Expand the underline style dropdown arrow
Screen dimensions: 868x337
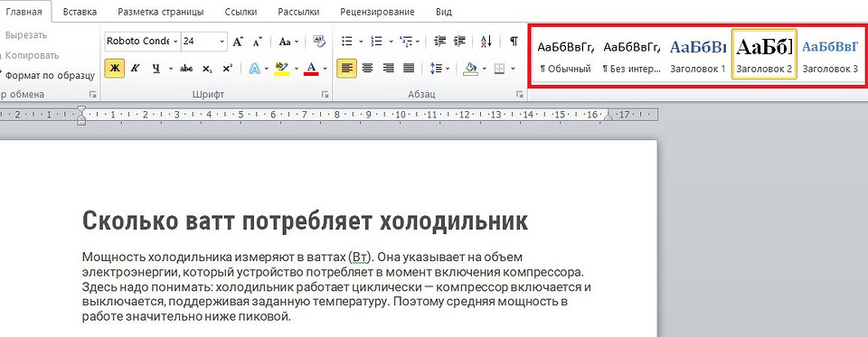[171, 69]
